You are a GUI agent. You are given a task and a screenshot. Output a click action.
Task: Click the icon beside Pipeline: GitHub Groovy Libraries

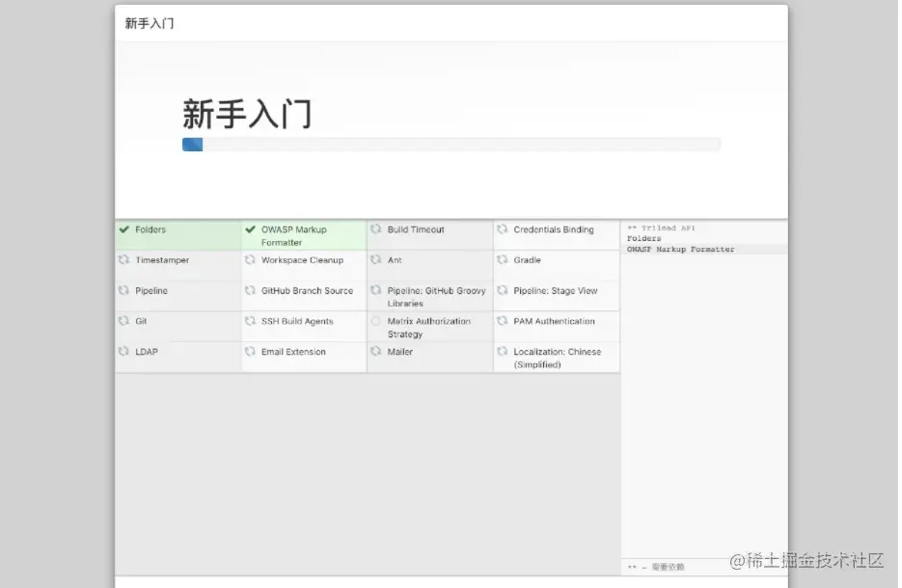(375, 290)
